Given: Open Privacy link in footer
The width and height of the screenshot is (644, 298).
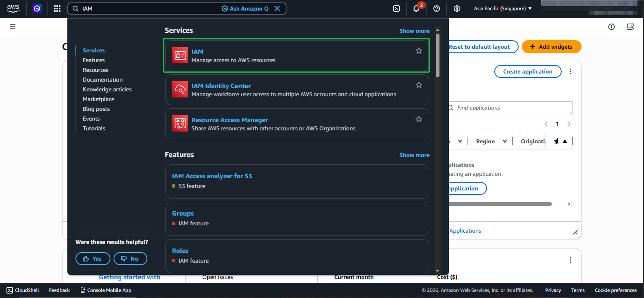Looking at the screenshot, I should click(553, 290).
